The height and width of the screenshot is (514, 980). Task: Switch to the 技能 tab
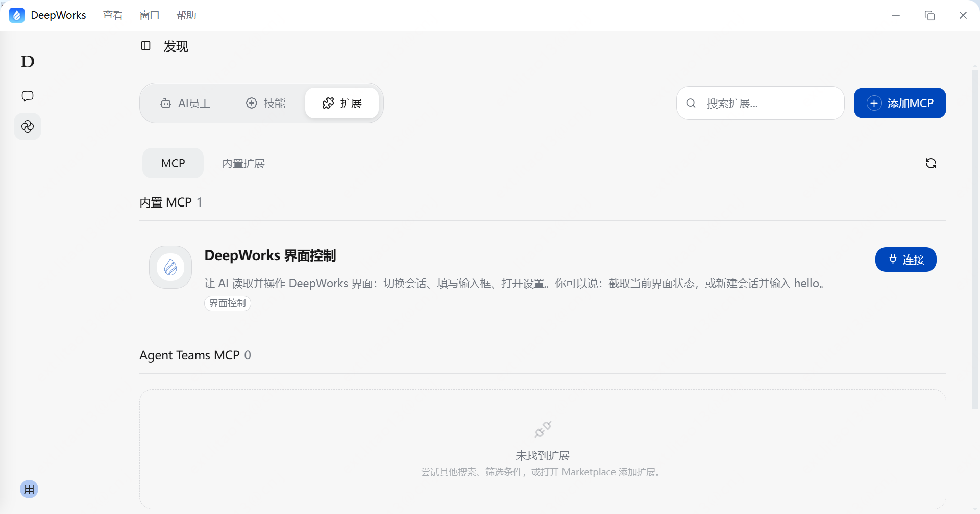point(266,103)
